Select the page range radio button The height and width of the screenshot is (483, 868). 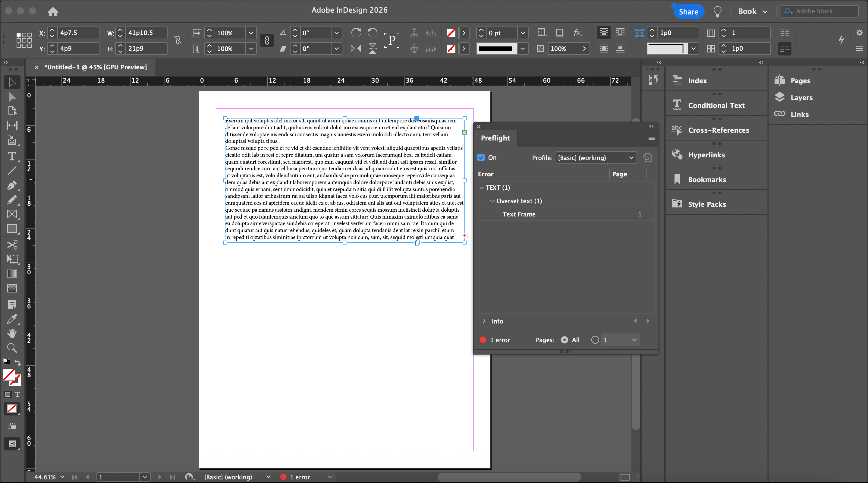point(595,340)
